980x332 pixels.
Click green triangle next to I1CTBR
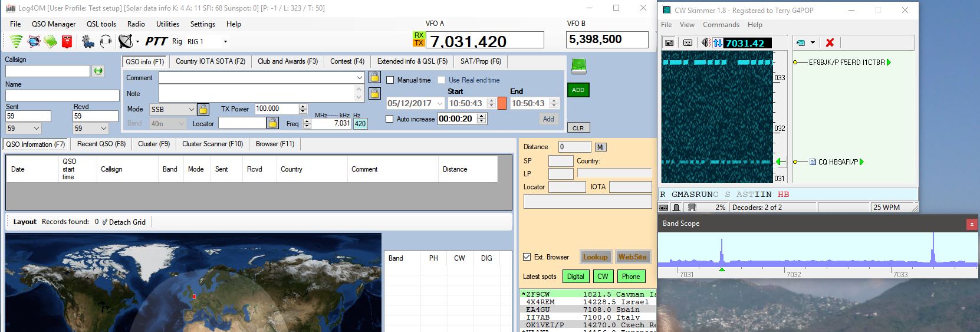(889, 62)
